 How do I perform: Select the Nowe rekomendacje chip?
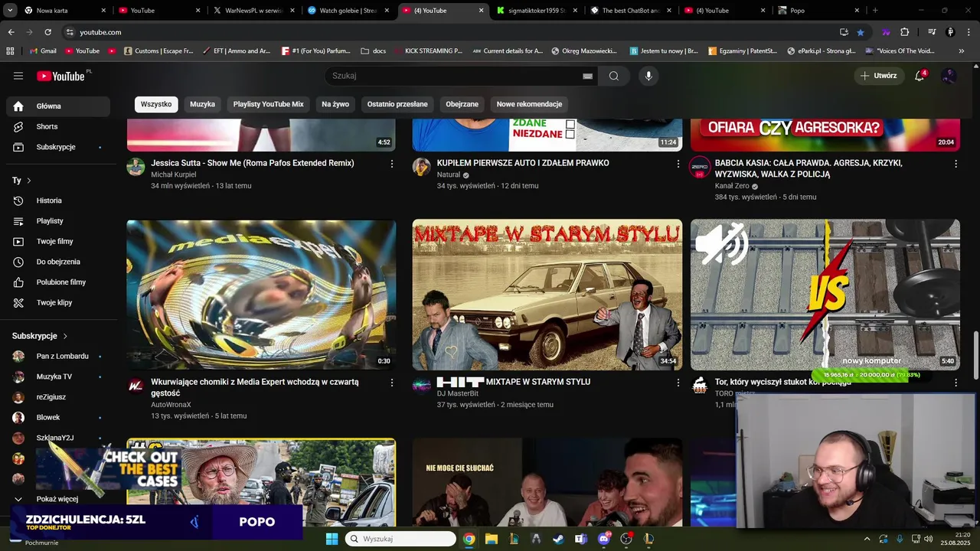[x=529, y=104]
